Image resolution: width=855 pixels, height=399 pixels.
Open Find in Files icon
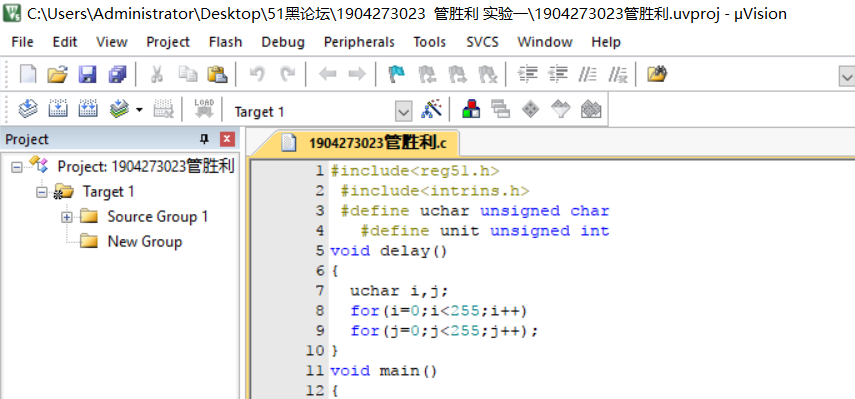coord(657,74)
